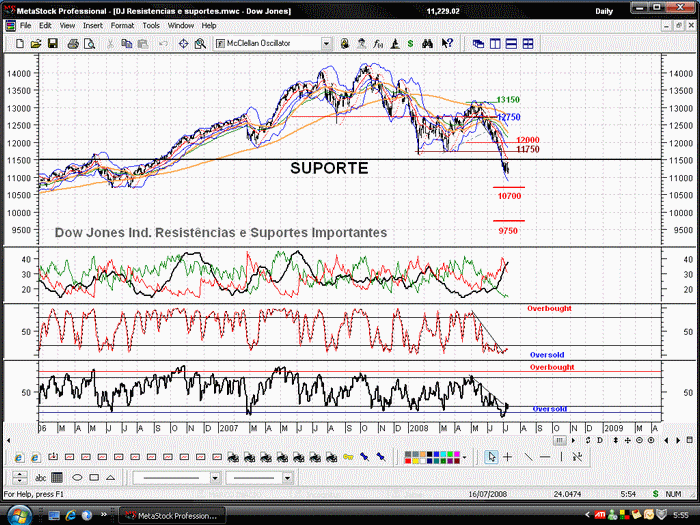Pick the yellow color swatch in palette
The height and width of the screenshot is (525, 700).
point(415,461)
